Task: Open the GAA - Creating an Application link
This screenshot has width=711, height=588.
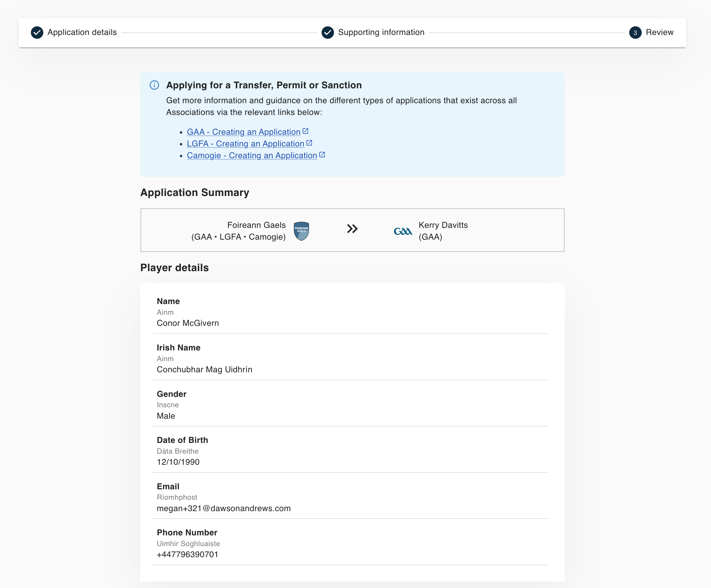Action: point(244,132)
